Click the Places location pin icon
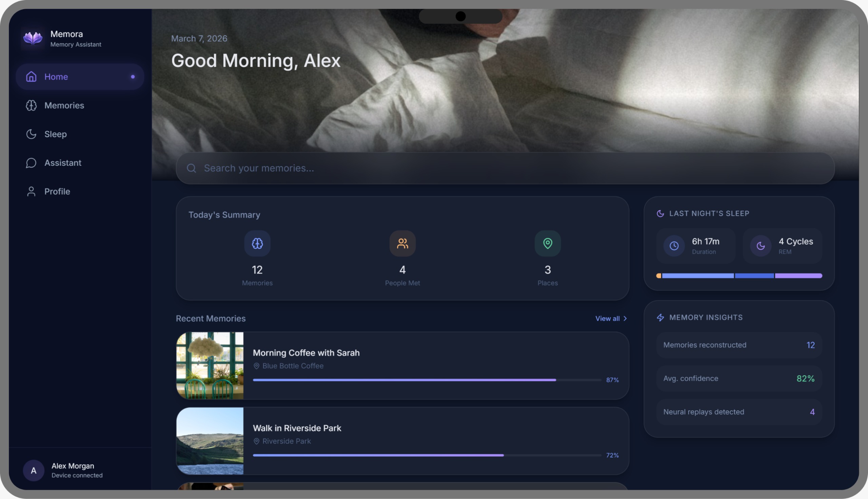 point(547,243)
